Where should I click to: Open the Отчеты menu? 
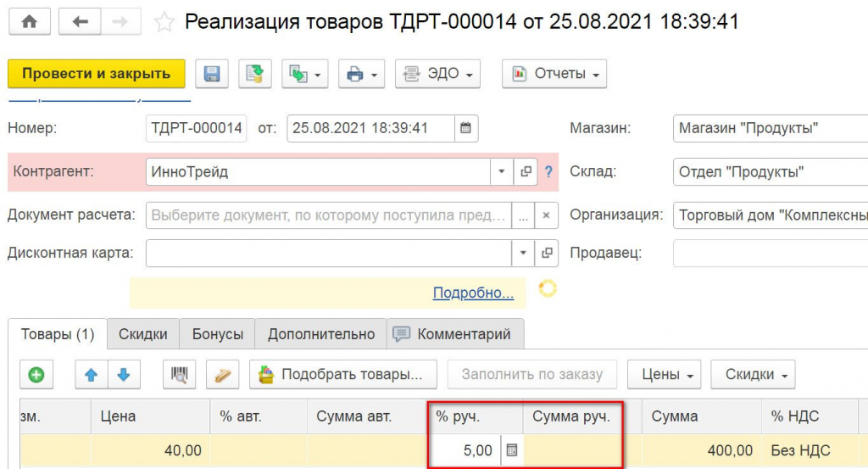554,74
